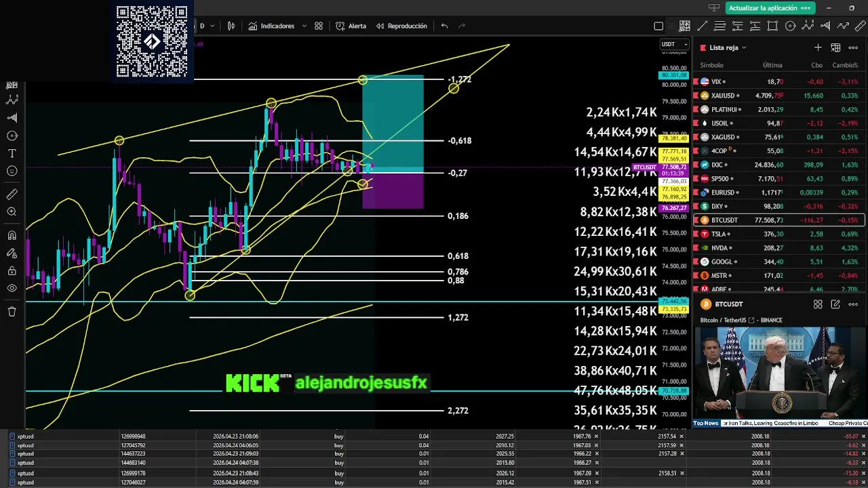Start Reproducción bar replay
The image size is (868, 488).
[x=401, y=26]
